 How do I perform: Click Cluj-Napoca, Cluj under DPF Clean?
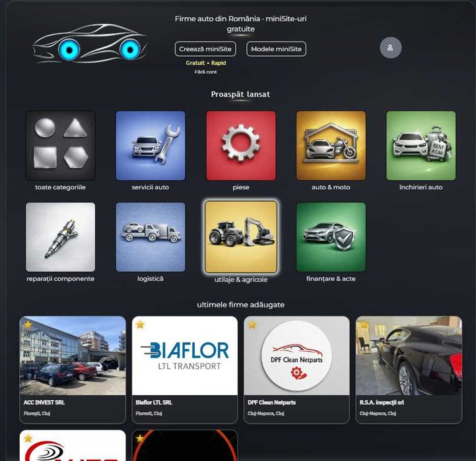point(265,414)
